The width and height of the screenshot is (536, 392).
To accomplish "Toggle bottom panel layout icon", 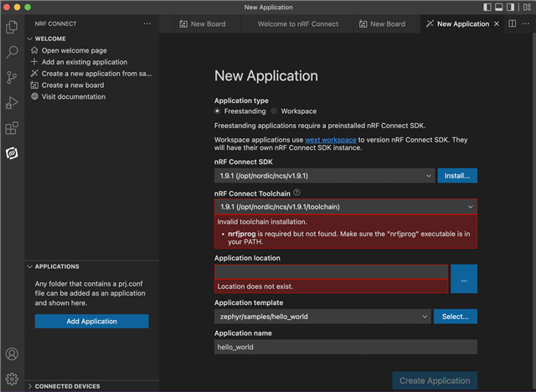I will [x=499, y=8].
